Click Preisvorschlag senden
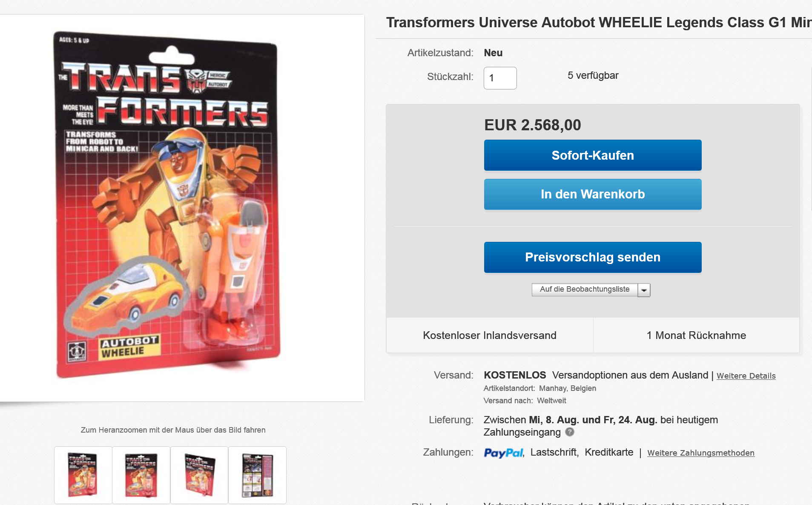The height and width of the screenshot is (505, 812). 592,257
